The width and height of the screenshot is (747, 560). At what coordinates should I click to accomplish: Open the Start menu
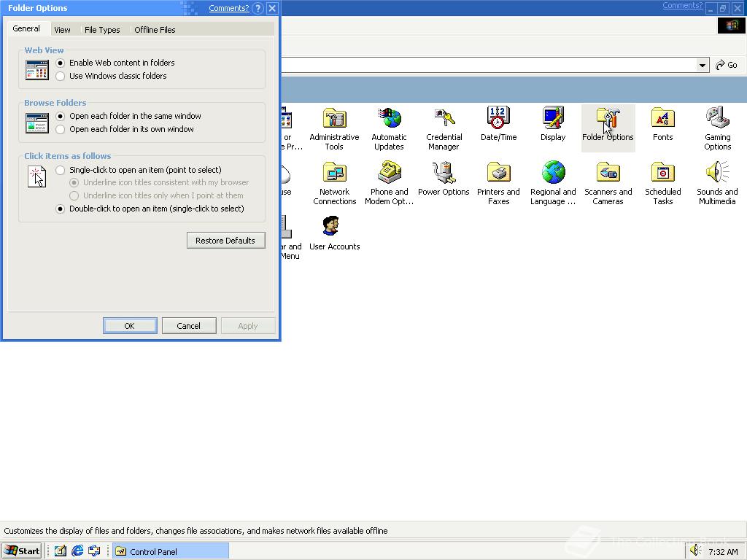[x=23, y=551]
